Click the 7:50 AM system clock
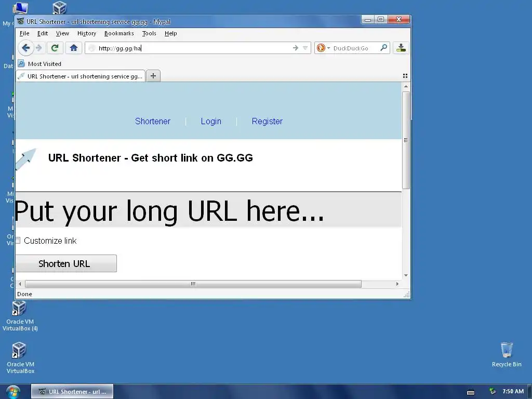This screenshot has height=399, width=532. point(513,391)
